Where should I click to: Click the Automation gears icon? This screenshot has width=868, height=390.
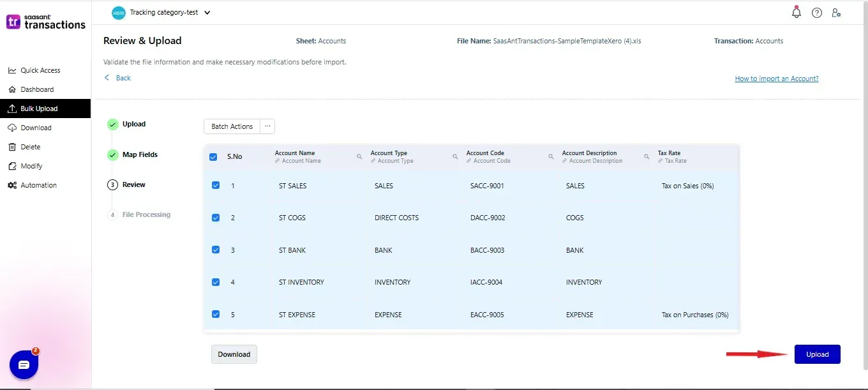12,185
